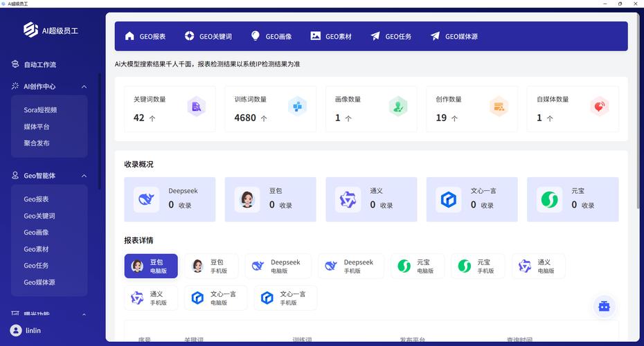Click the 收录概况 heading

click(138, 164)
